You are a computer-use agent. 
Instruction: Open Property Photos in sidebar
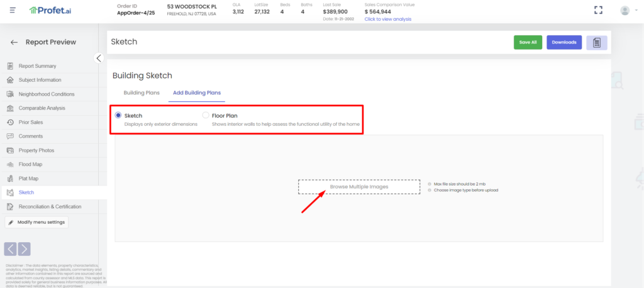[36, 150]
